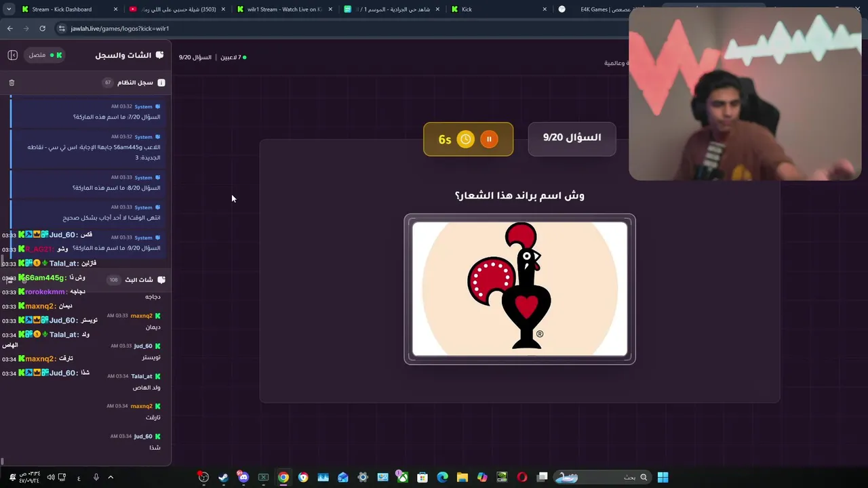Viewport: 868px width, 488px height.
Task: Open the Mail app from taskbar
Action: 343,477
